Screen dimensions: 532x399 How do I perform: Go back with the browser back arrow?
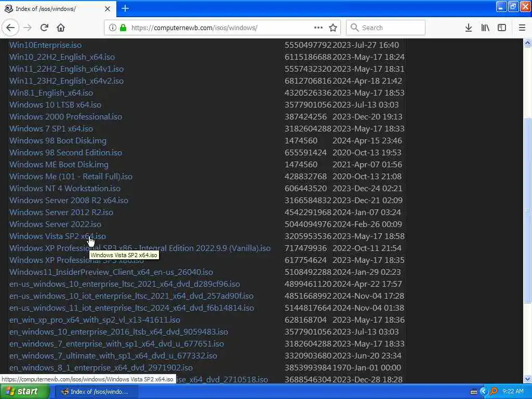click(x=10, y=28)
